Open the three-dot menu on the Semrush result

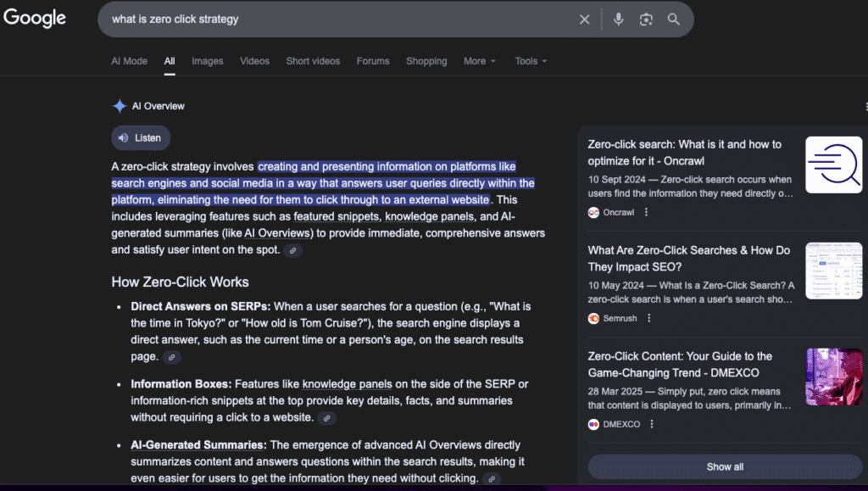648,318
